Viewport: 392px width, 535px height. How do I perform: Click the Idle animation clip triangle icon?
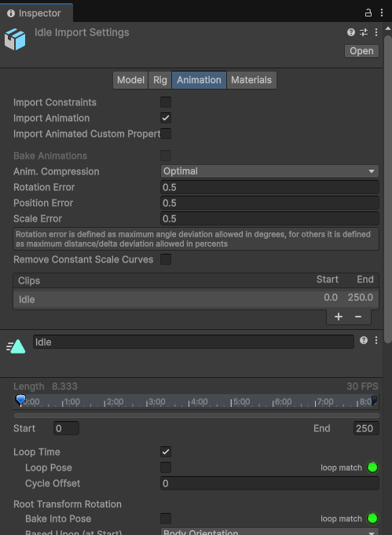pos(16,346)
